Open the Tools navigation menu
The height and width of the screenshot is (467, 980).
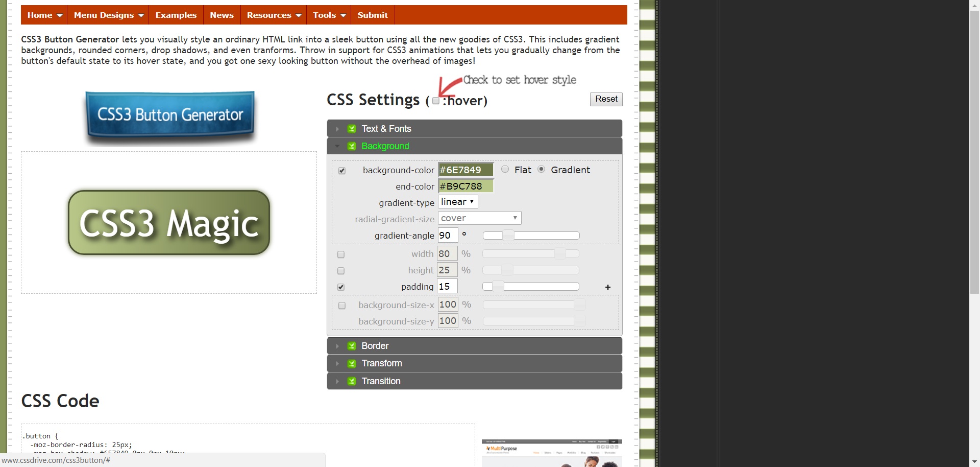(329, 15)
